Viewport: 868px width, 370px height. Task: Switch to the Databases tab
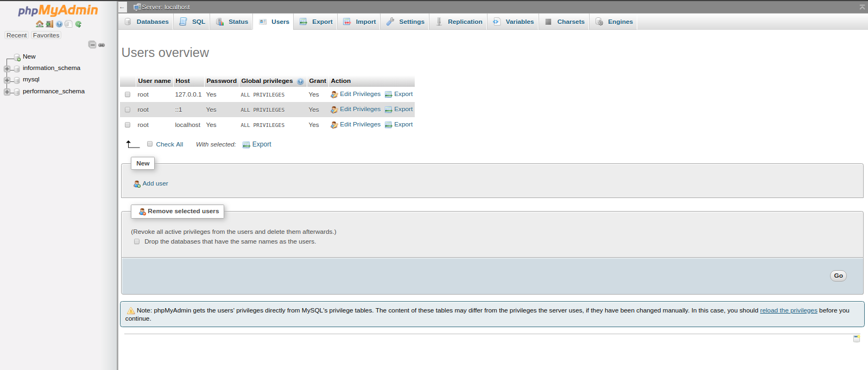pos(147,22)
